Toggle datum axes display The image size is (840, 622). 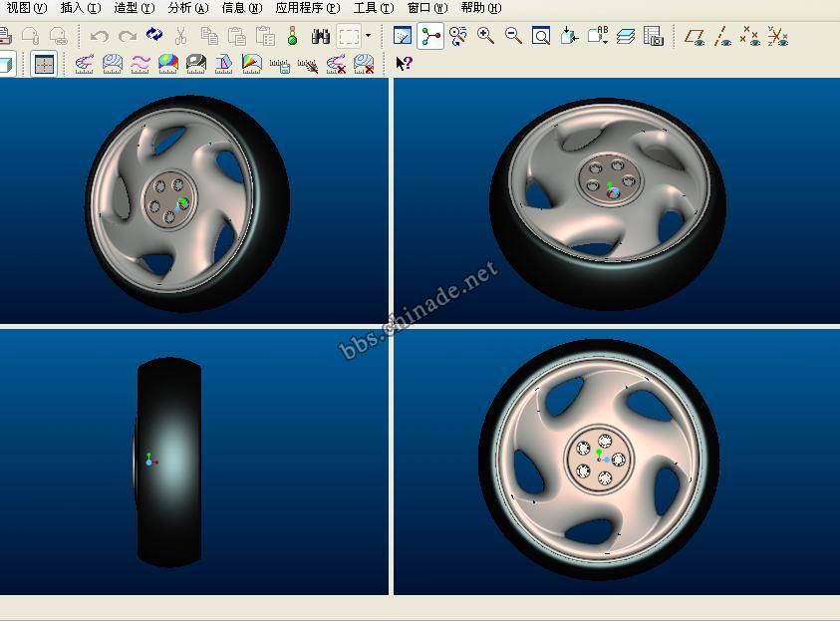(x=722, y=37)
